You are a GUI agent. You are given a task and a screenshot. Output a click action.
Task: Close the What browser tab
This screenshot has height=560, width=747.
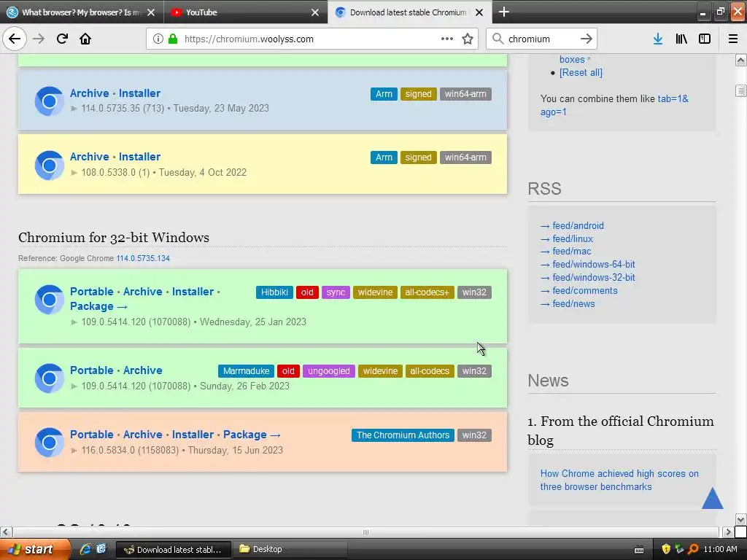click(151, 12)
